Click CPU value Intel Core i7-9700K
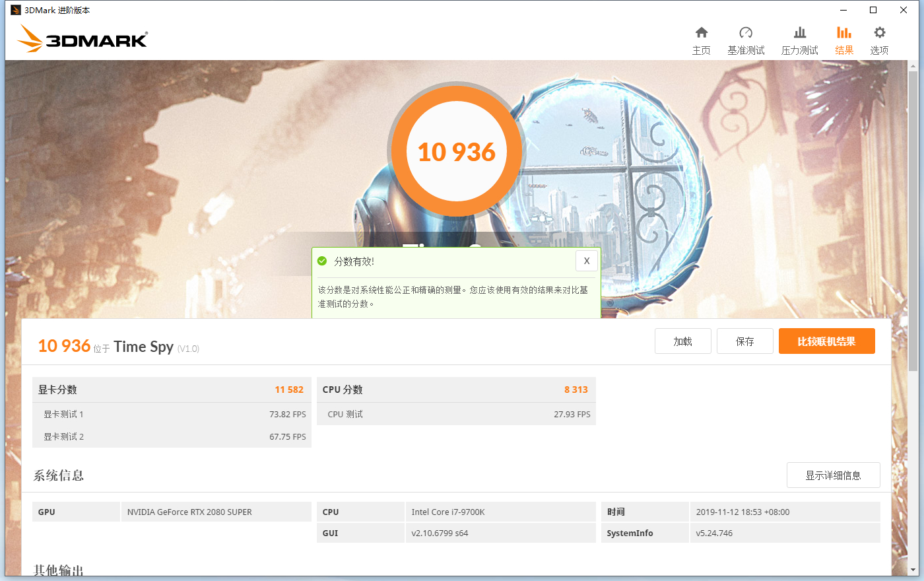 pyautogui.click(x=448, y=512)
